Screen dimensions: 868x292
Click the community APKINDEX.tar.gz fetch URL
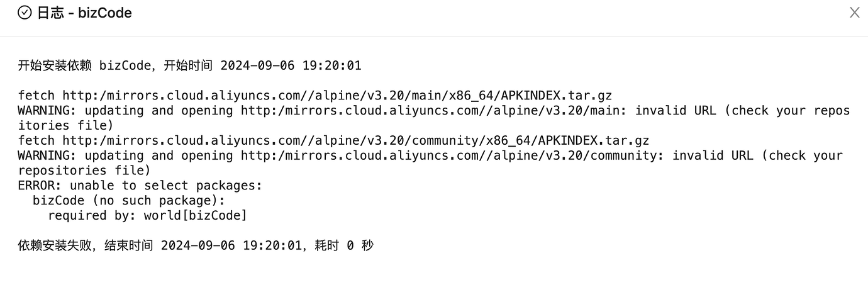click(355, 140)
